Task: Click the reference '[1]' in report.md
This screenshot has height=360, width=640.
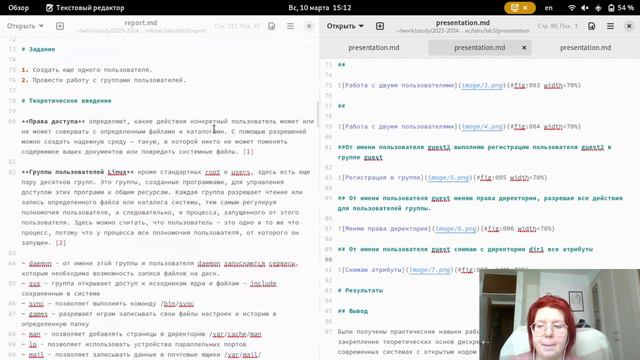Action: point(248,151)
